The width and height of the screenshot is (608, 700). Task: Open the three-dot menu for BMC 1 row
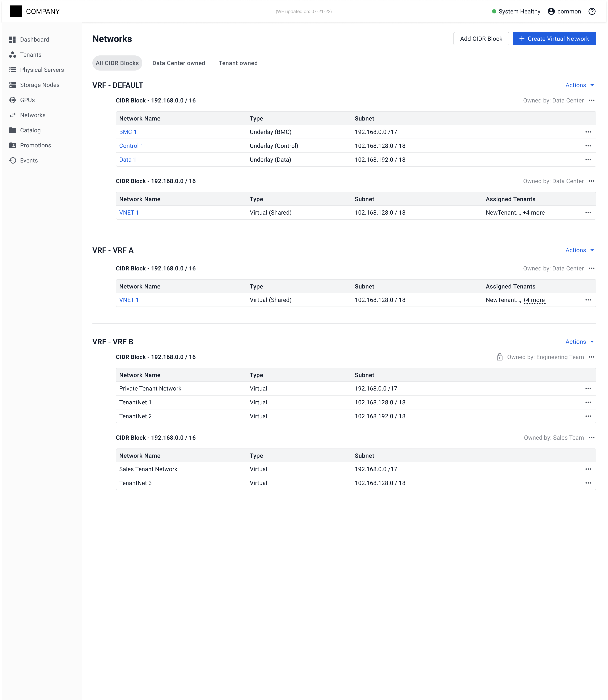[x=588, y=132]
